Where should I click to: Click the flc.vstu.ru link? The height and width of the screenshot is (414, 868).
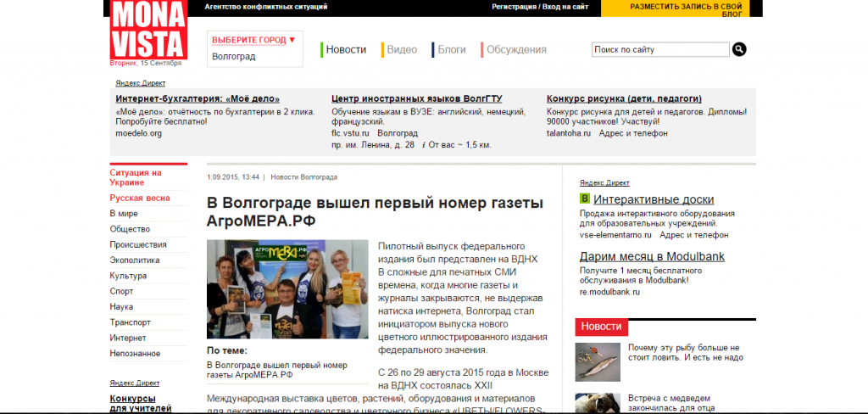(x=350, y=133)
